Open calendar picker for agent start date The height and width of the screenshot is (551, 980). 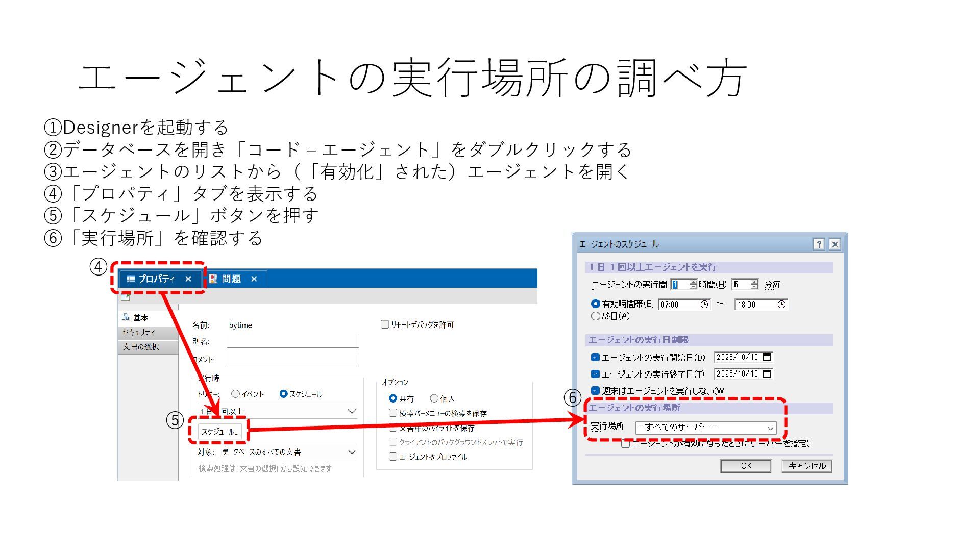[767, 357]
